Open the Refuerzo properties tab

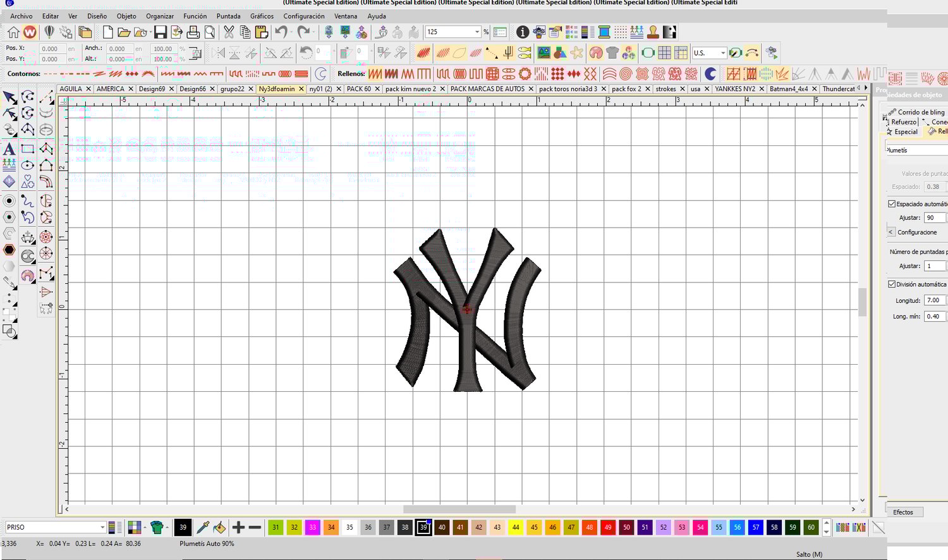903,122
